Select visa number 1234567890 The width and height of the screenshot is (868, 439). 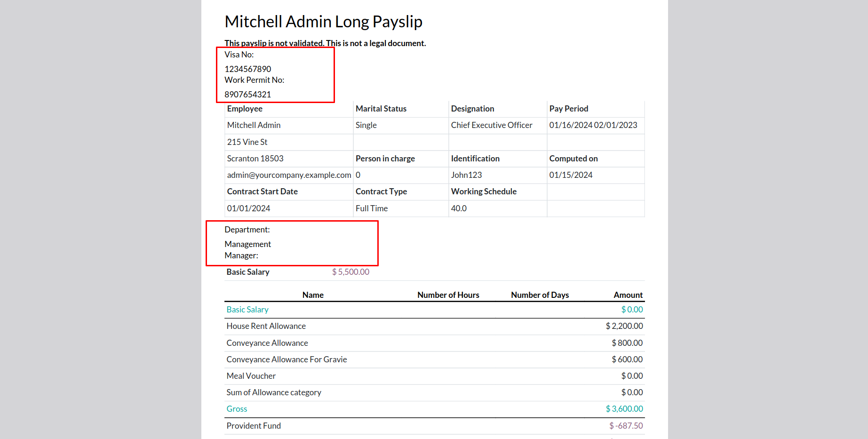coord(247,69)
